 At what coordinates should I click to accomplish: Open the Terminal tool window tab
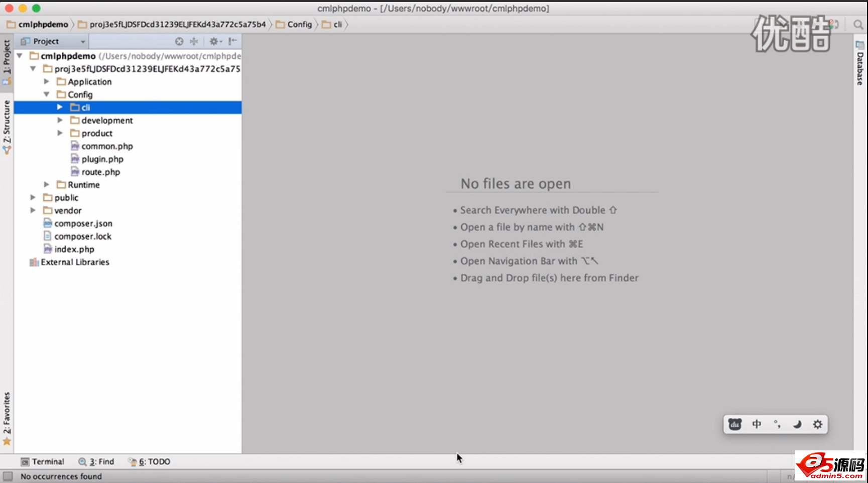point(43,461)
